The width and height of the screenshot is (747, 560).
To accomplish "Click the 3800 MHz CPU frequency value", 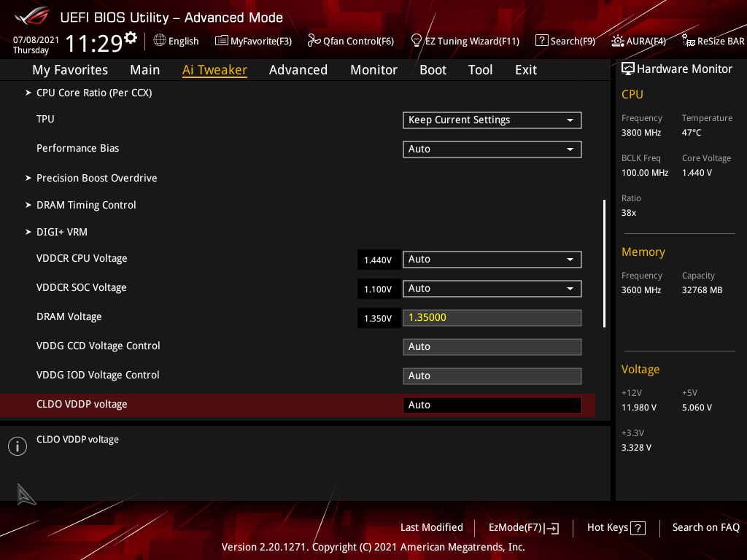I will click(641, 133).
